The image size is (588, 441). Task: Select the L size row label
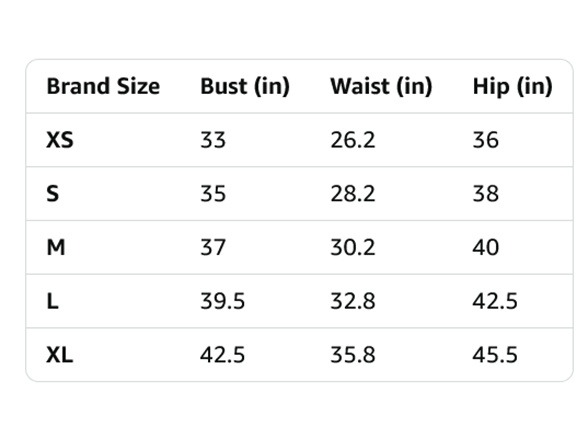(x=52, y=301)
